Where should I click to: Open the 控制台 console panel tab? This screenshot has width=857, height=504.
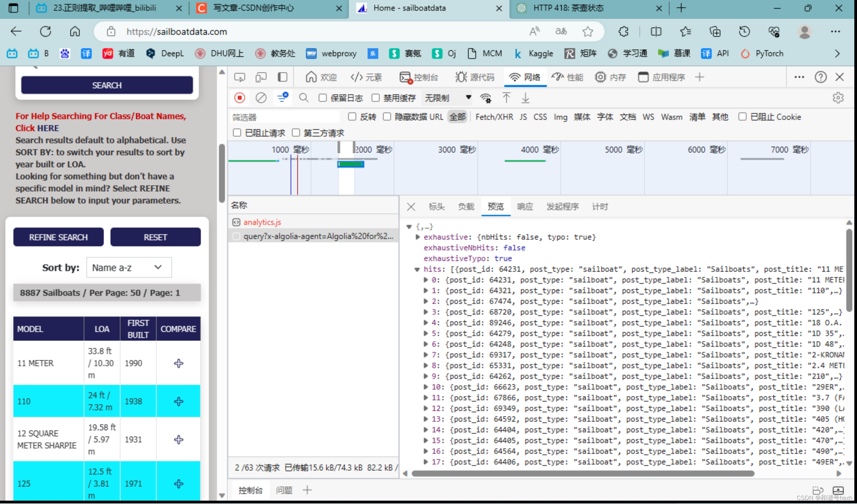tap(419, 77)
